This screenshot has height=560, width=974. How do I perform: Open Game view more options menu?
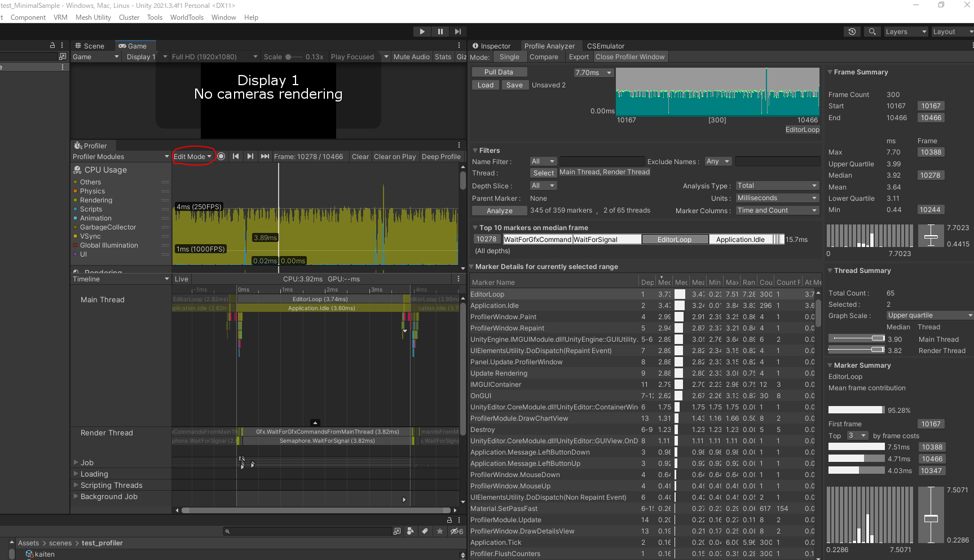(459, 46)
